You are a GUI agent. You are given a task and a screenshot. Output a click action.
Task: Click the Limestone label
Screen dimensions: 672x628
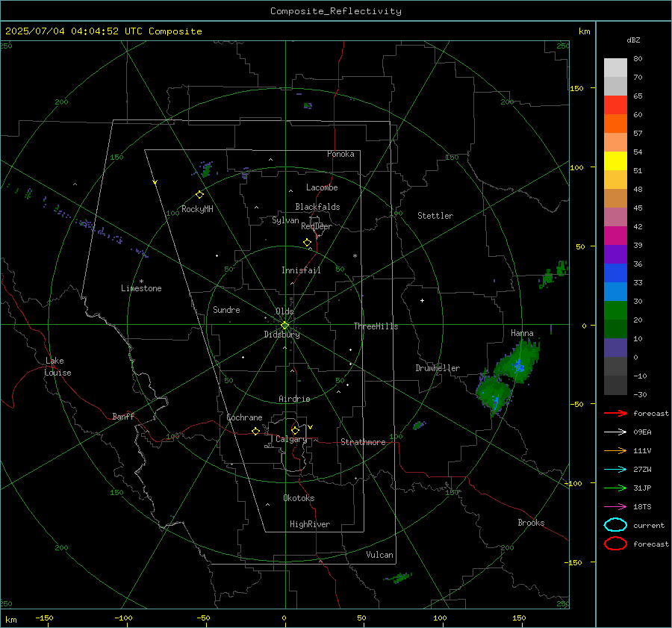click(141, 288)
